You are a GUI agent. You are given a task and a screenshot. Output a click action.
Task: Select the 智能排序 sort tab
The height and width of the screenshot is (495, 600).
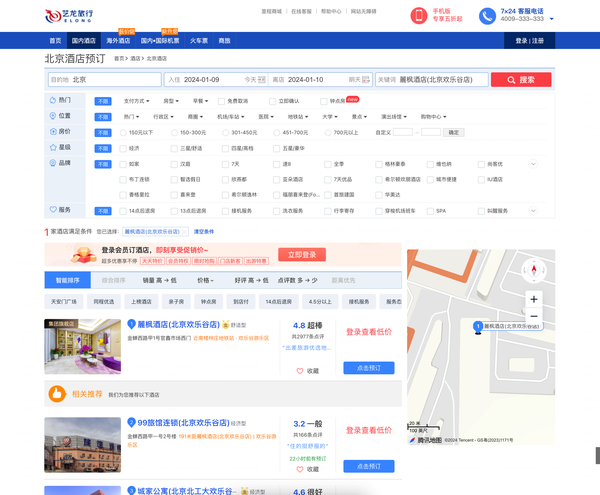coord(68,280)
